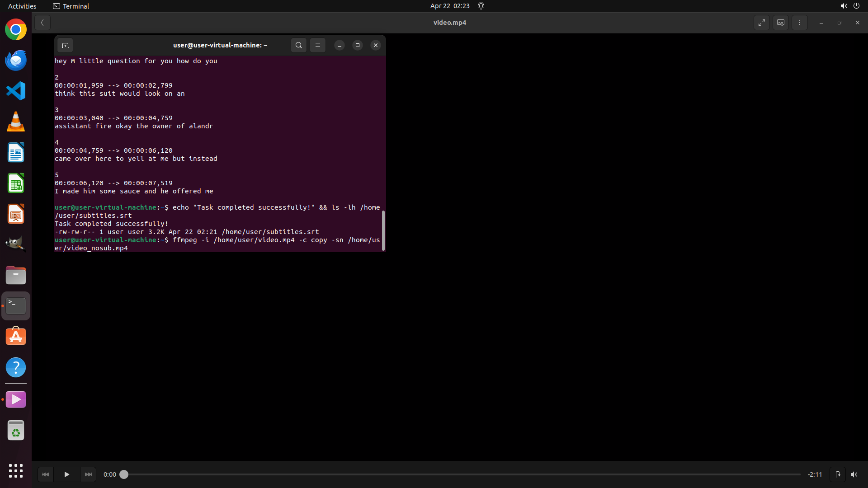
Task: Click the terminal scrollbar
Action: 383,230
